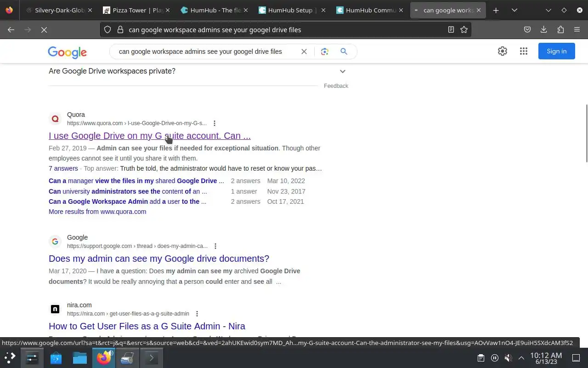Viewport: 588px width, 368px height.
Task: Switch to HumHub - The fle tab
Action: pyautogui.click(x=215, y=10)
